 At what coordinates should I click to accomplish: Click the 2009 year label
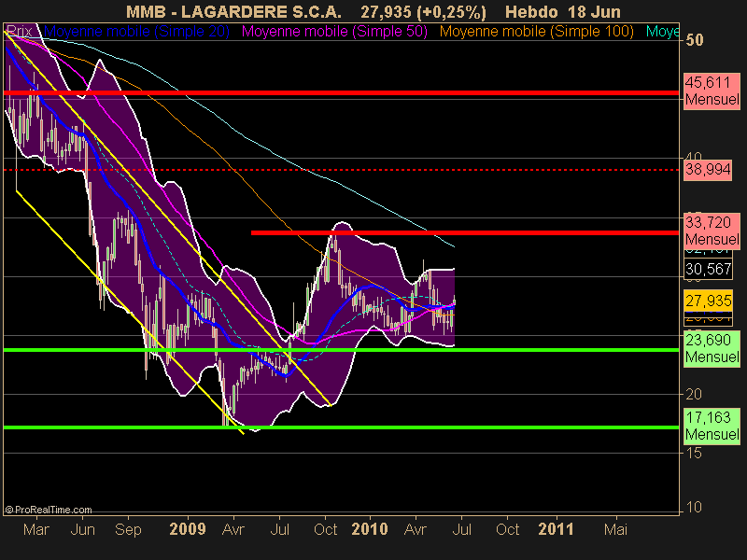[188, 529]
